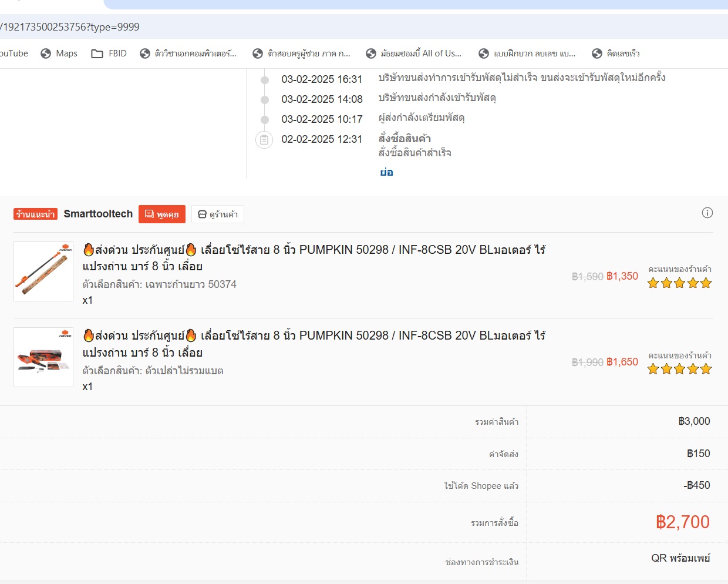Open product title for the ฿1,350 item
The height and width of the screenshot is (584, 728).
314,258
